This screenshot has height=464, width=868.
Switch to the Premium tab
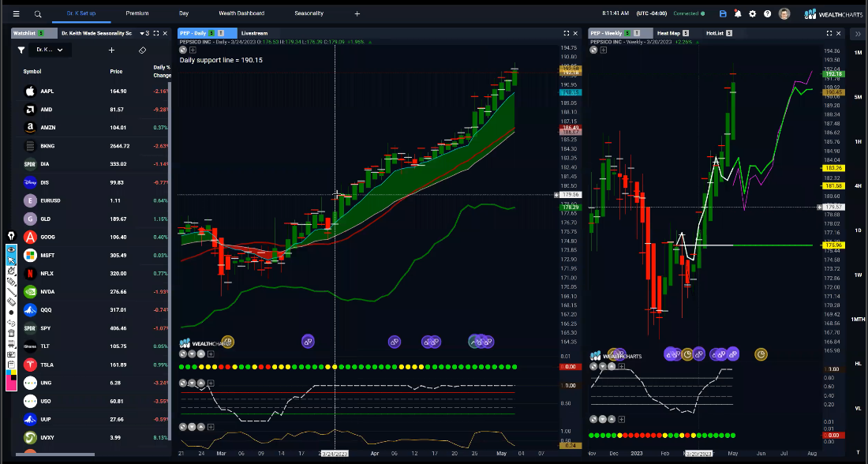(137, 13)
